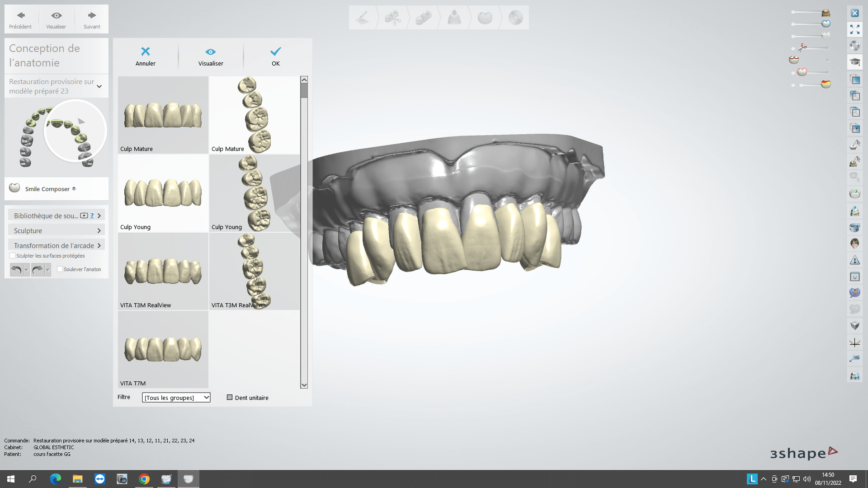Click the warning triangle icon
This screenshot has height=488, width=868.
[x=854, y=260]
